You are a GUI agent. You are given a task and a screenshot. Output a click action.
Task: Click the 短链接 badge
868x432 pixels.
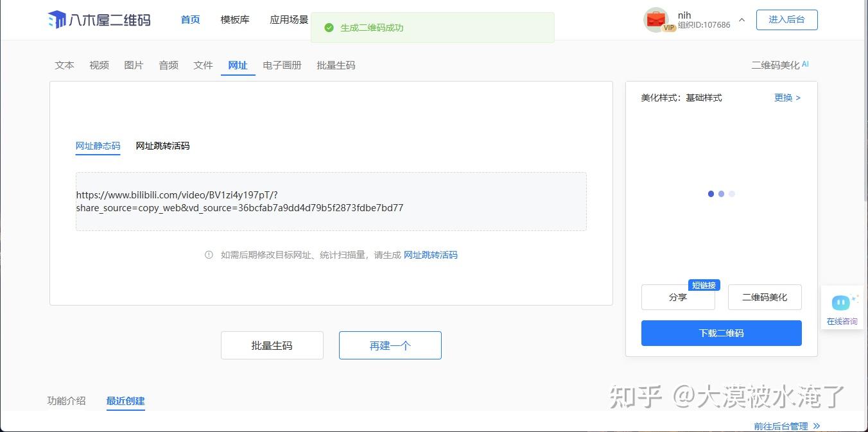[704, 285]
